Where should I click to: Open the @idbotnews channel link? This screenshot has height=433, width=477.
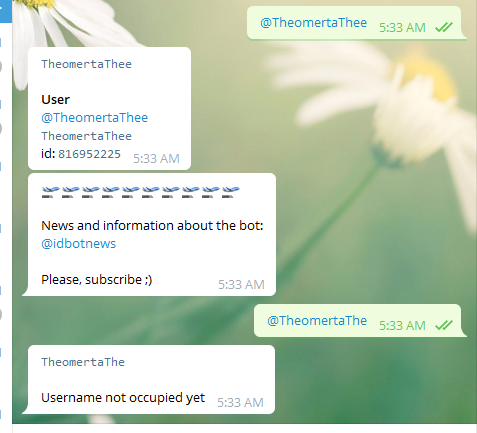click(x=79, y=244)
